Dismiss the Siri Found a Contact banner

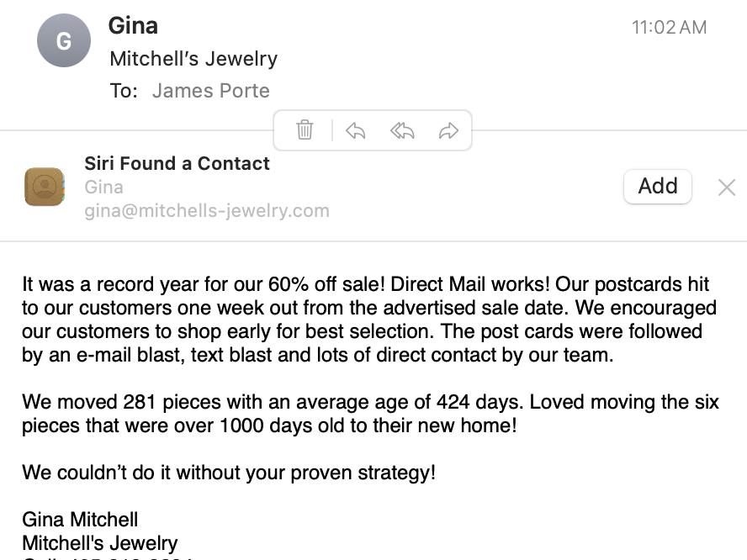727,188
